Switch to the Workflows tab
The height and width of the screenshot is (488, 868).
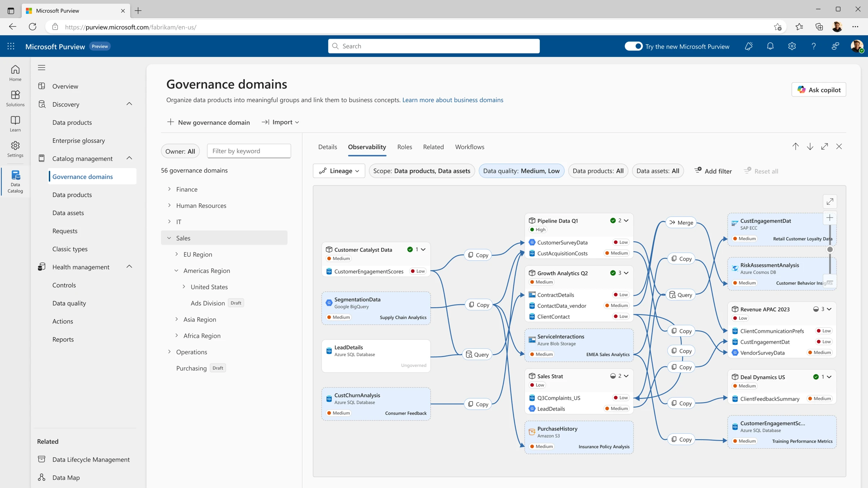470,147
